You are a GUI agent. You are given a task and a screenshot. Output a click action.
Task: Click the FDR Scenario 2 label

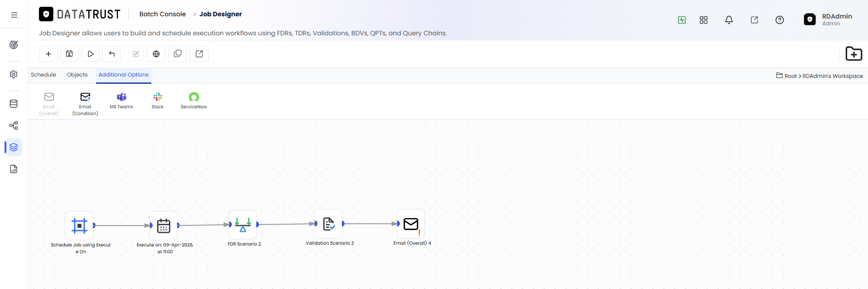tap(244, 244)
